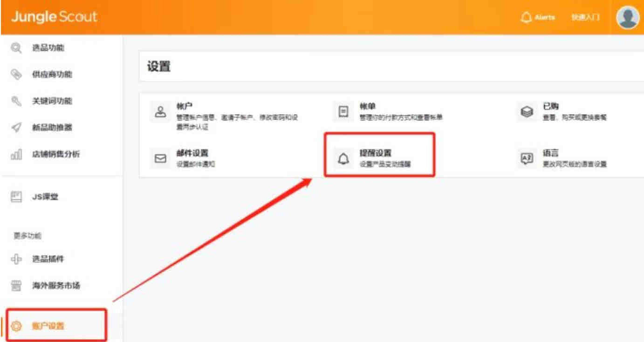Open 关键词功能 in the sidebar
The width and height of the screenshot is (644, 342).
(52, 101)
